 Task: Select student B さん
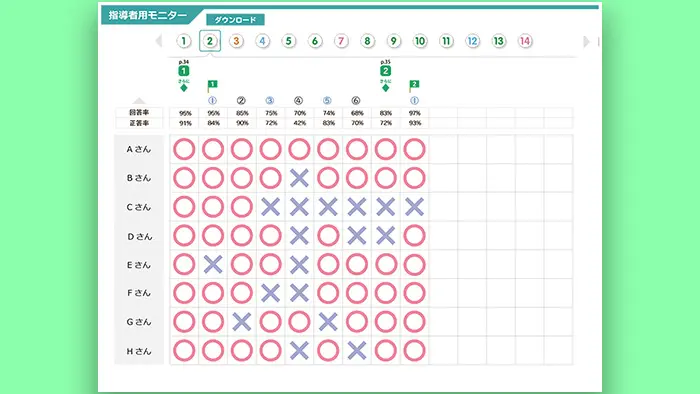coord(139,178)
